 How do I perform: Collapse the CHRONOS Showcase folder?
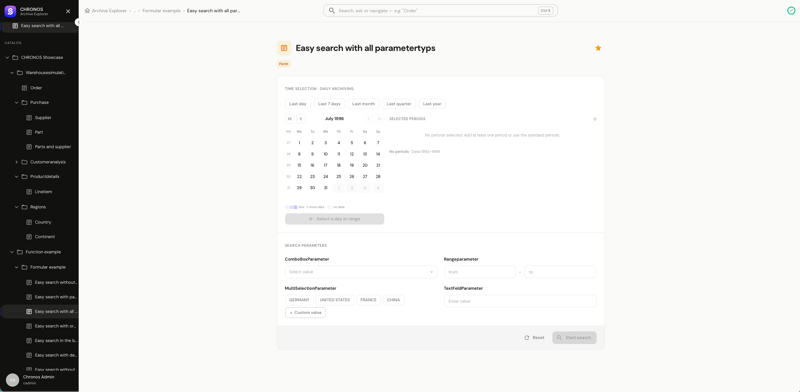(x=7, y=58)
